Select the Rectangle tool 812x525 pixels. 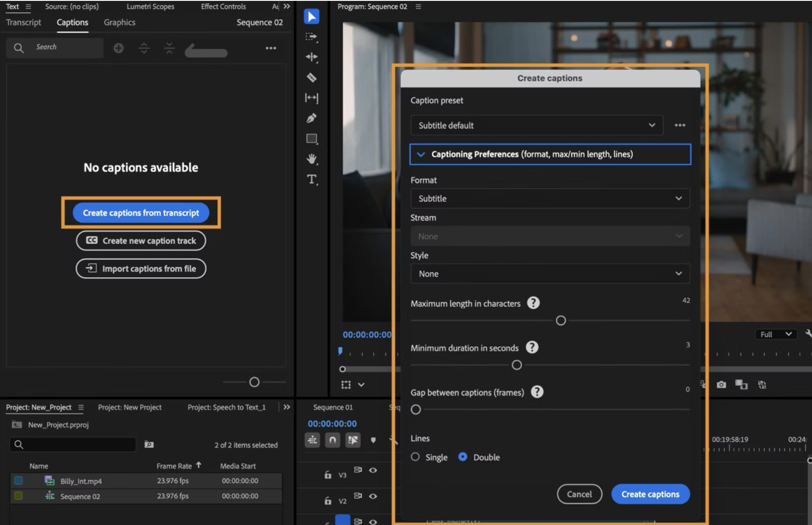(312, 139)
